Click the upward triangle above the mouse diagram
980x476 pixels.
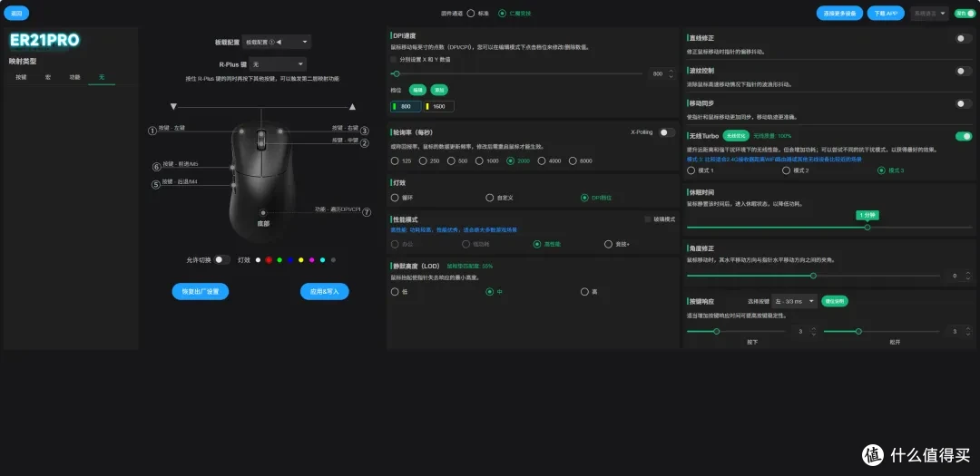click(352, 107)
